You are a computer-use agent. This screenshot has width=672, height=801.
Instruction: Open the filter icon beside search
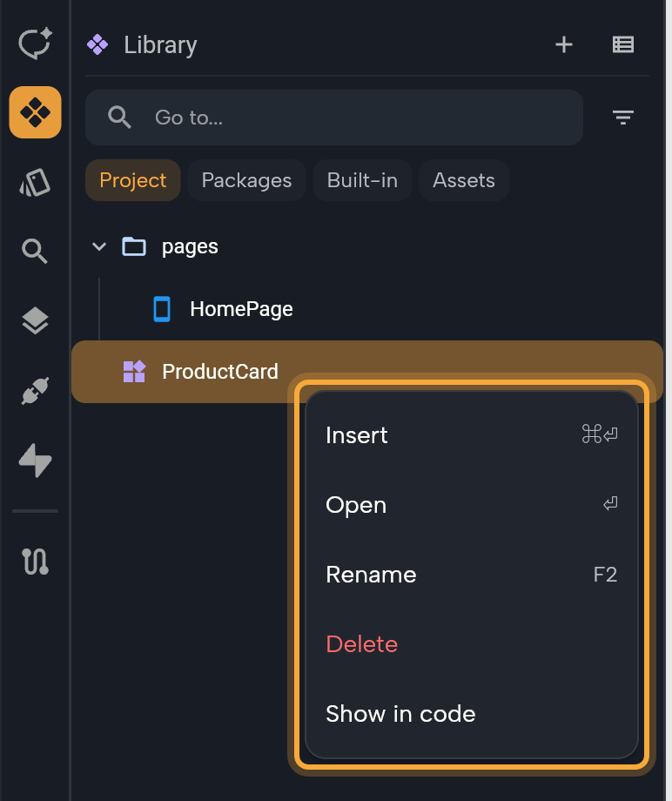(x=623, y=118)
